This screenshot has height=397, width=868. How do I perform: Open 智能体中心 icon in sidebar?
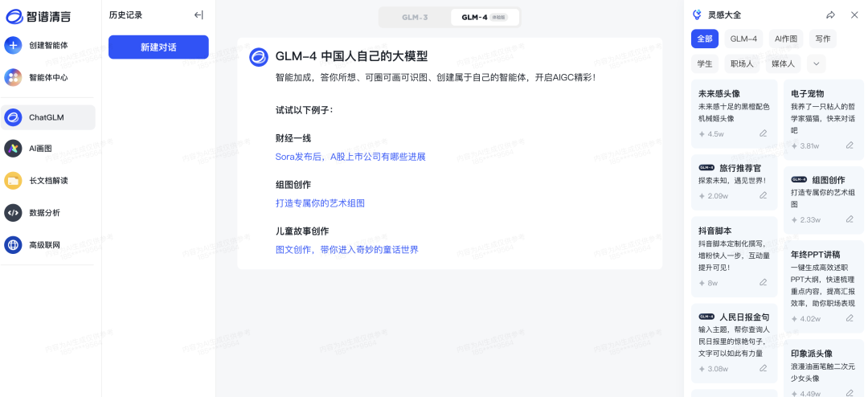tap(13, 77)
